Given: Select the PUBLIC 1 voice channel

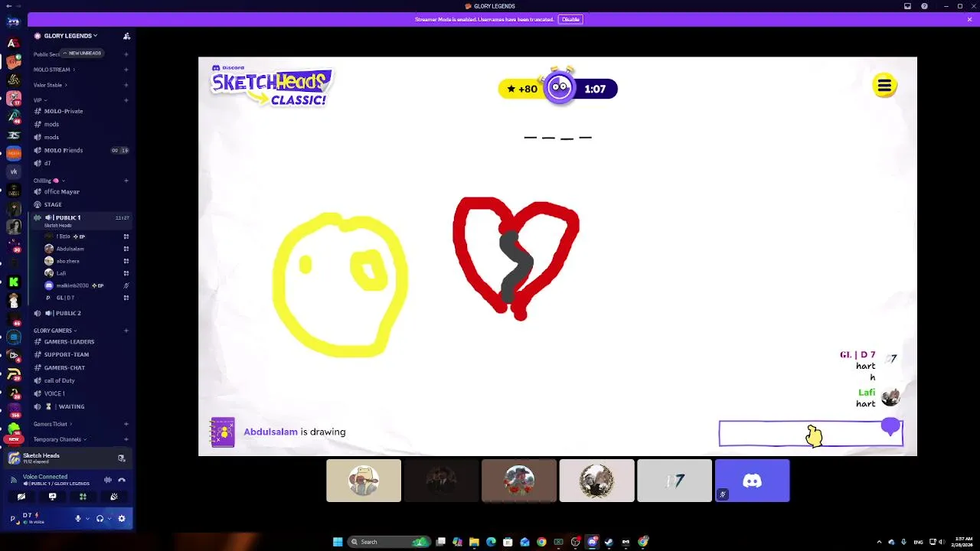Looking at the screenshot, I should (x=82, y=220).
